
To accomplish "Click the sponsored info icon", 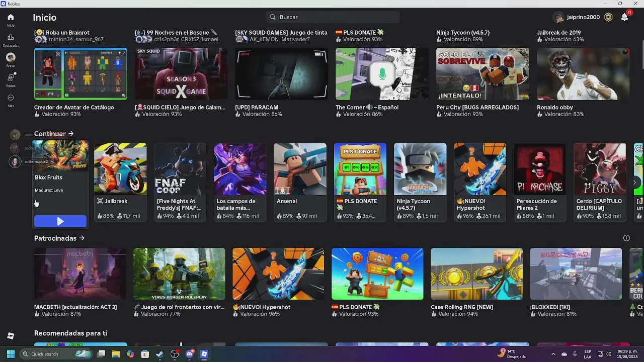I will pyautogui.click(x=626, y=238).
